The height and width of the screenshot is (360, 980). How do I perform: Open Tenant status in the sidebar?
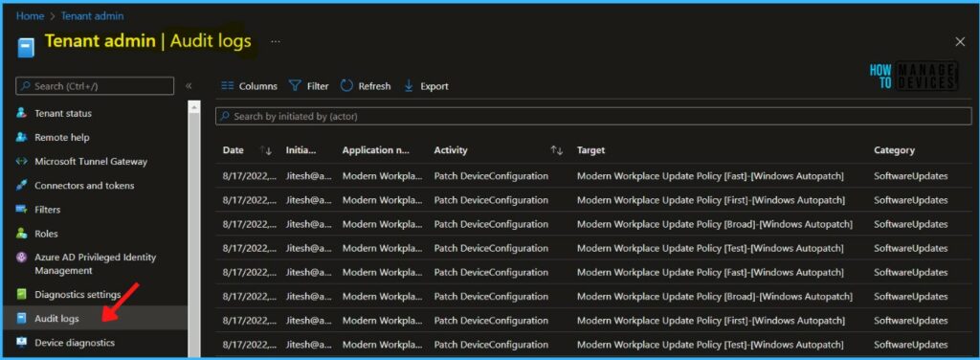[x=63, y=114]
